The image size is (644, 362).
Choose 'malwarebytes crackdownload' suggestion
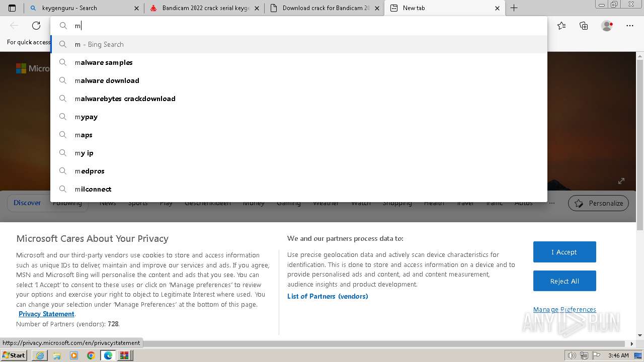pos(299,99)
